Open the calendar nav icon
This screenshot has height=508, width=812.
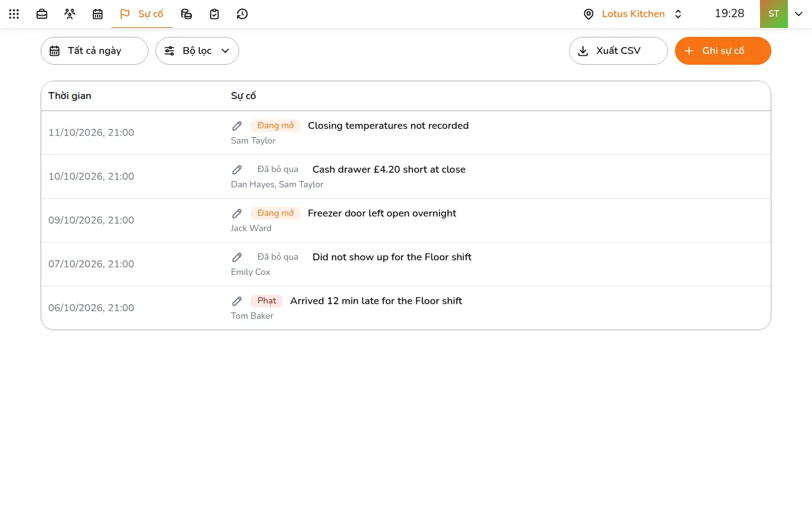(98, 14)
